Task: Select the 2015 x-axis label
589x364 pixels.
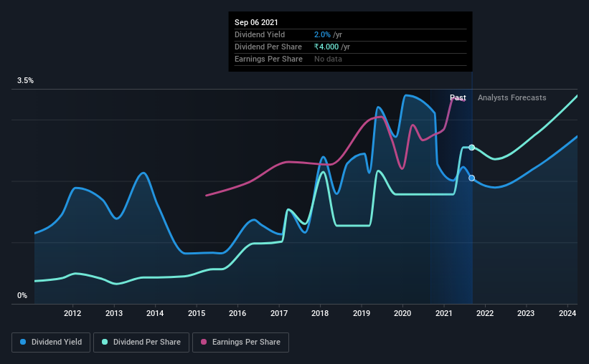Action: [197, 313]
